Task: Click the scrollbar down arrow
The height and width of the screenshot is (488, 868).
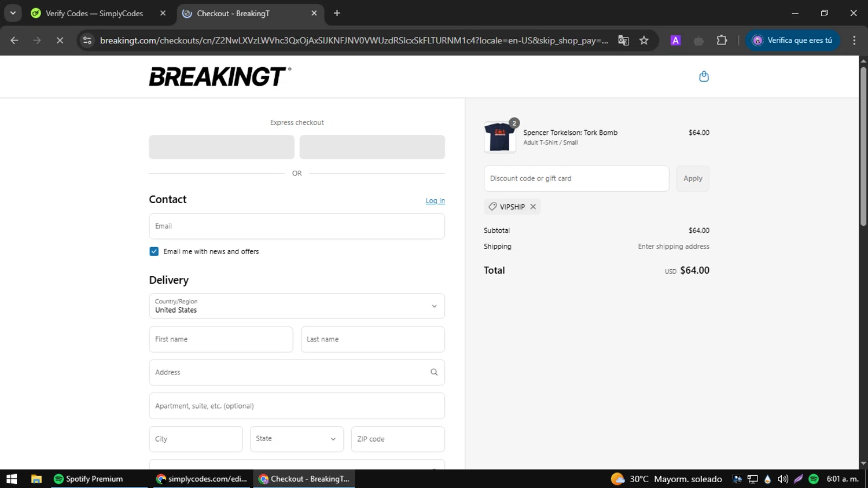Action: pyautogui.click(x=863, y=463)
